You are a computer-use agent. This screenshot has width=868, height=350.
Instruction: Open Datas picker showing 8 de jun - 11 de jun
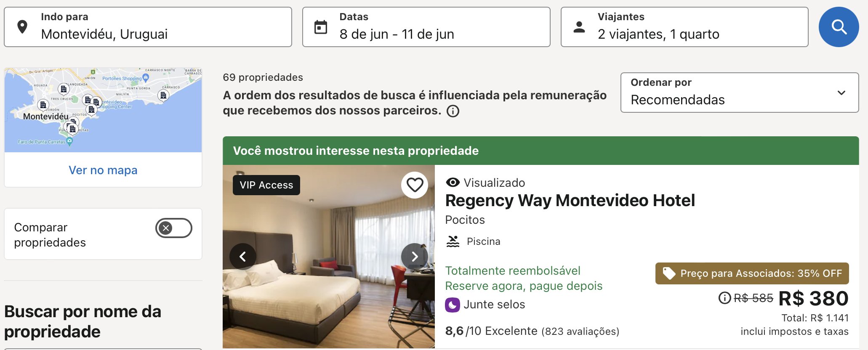point(426,27)
